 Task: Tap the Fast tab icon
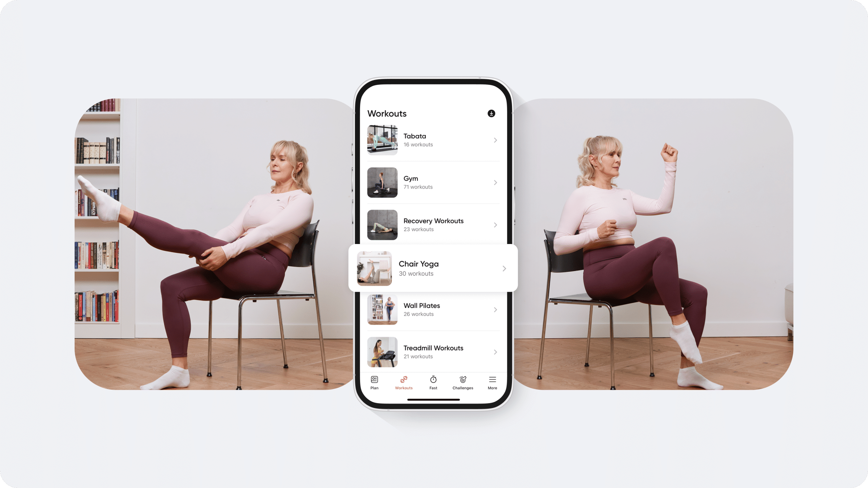pos(433,382)
